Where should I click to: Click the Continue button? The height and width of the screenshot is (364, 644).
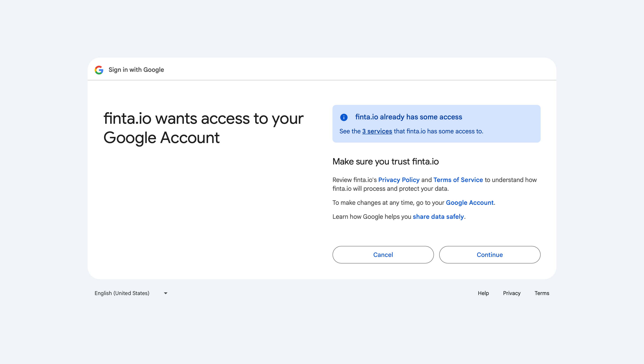[x=490, y=255]
